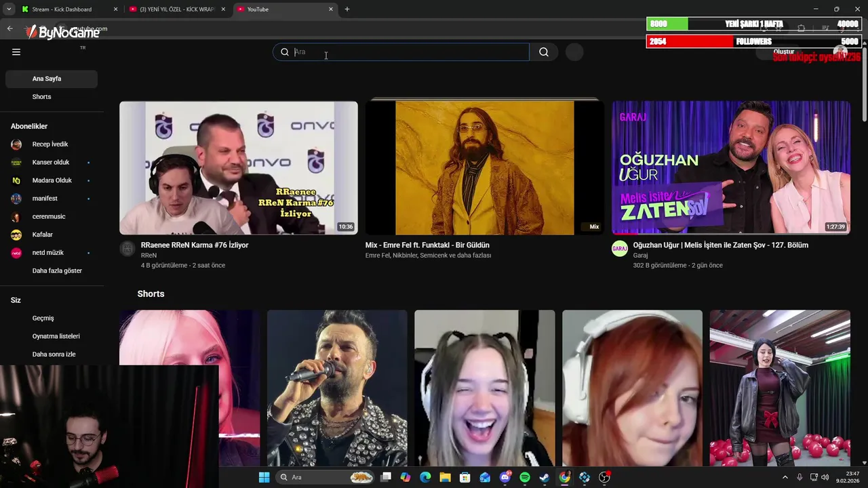Go back with browser back arrow
Viewport: 868px width, 488px height.
(9, 28)
